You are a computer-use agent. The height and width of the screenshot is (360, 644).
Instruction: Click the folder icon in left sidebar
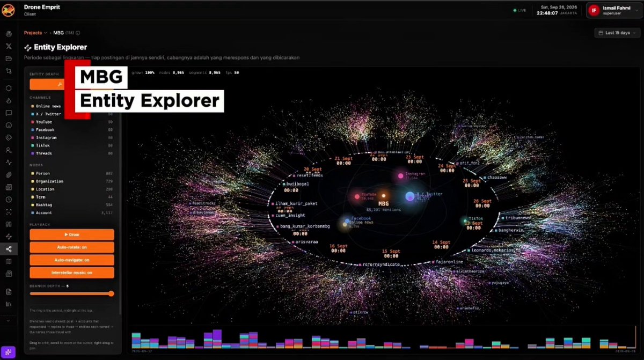tap(9, 58)
